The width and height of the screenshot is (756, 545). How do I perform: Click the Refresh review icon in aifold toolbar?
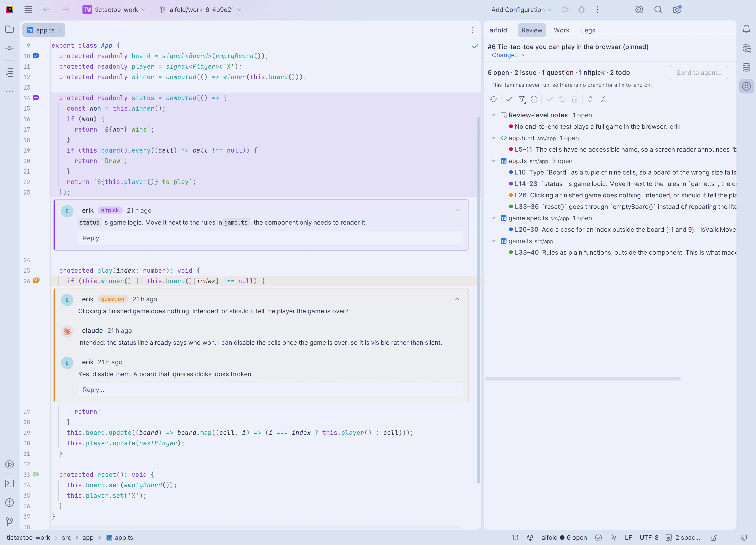pyautogui.click(x=494, y=99)
